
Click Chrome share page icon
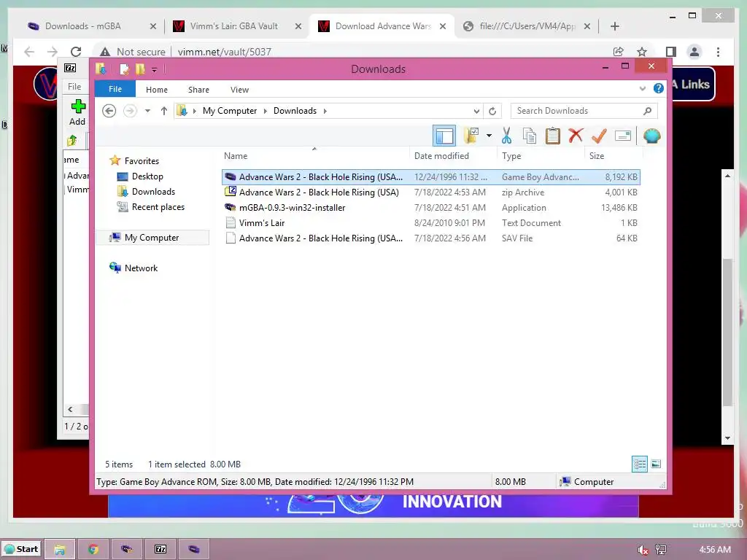(619, 52)
